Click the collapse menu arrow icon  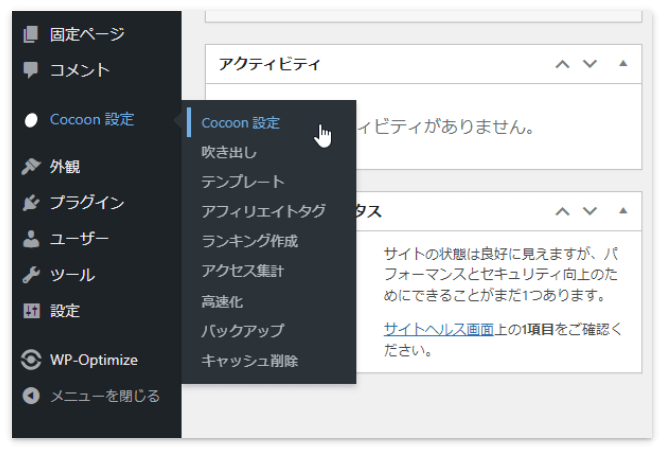click(x=31, y=396)
